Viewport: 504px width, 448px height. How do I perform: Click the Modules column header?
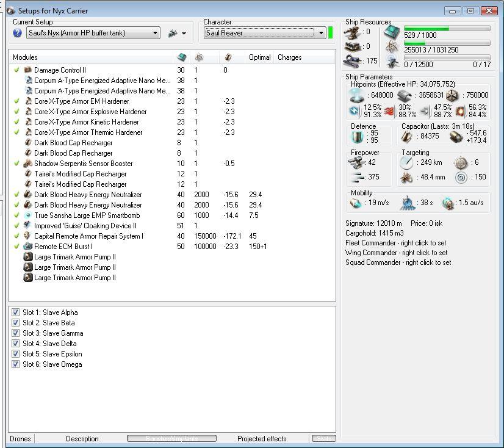(91, 57)
